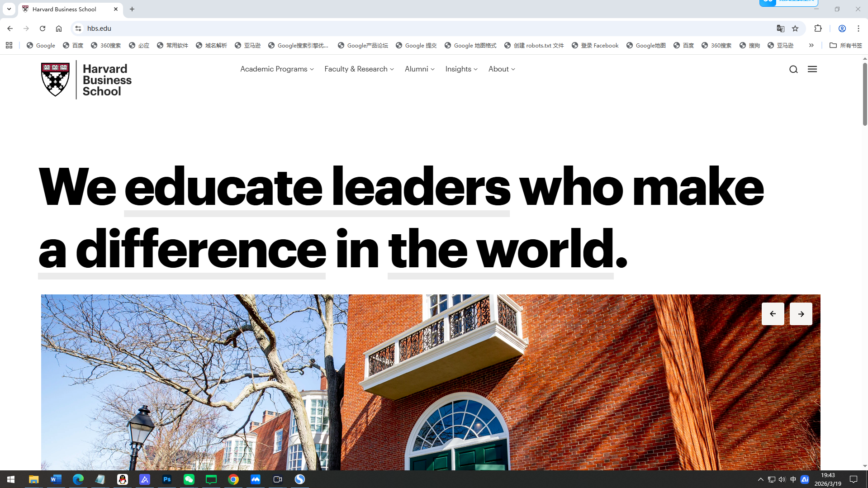Expand the Academic Programs menu
The height and width of the screenshot is (488, 868).
(277, 69)
